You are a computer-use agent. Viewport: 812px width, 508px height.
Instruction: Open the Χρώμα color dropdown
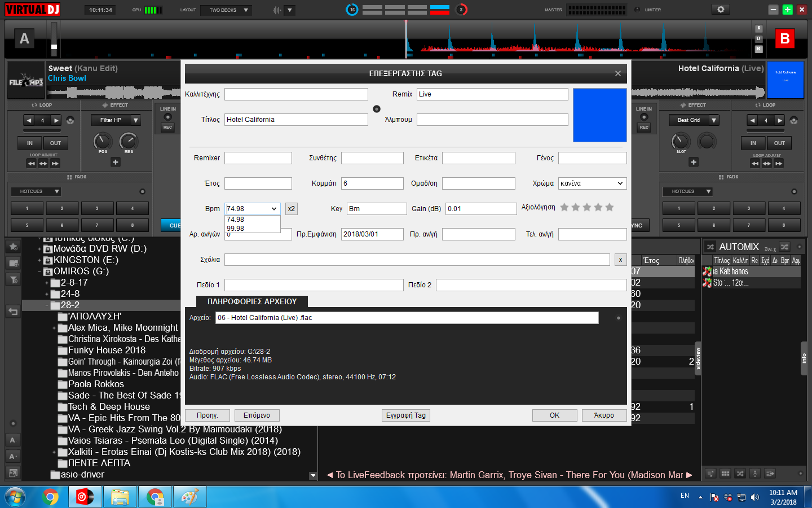click(592, 183)
